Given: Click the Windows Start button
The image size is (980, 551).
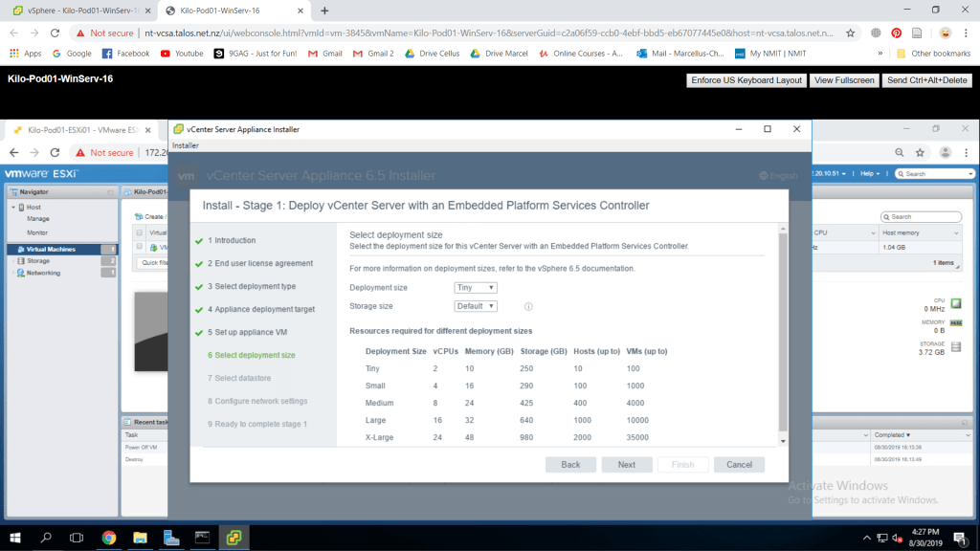Looking at the screenshot, I should pos(16,537).
